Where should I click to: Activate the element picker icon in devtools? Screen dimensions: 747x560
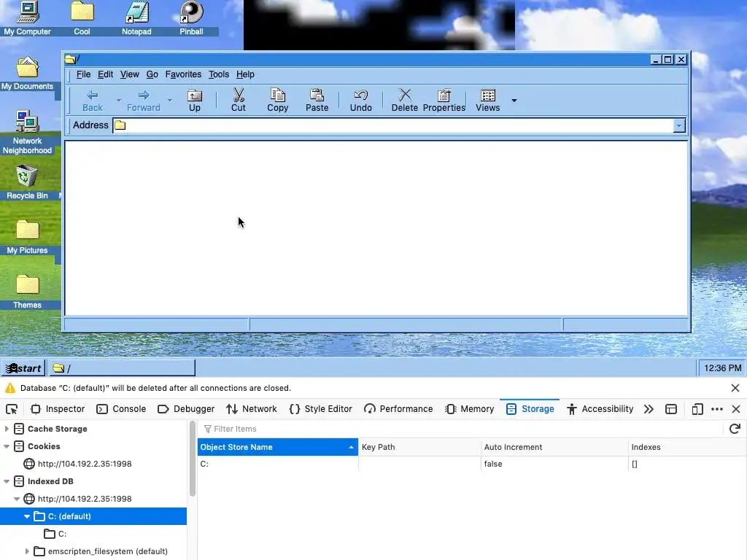coord(12,409)
